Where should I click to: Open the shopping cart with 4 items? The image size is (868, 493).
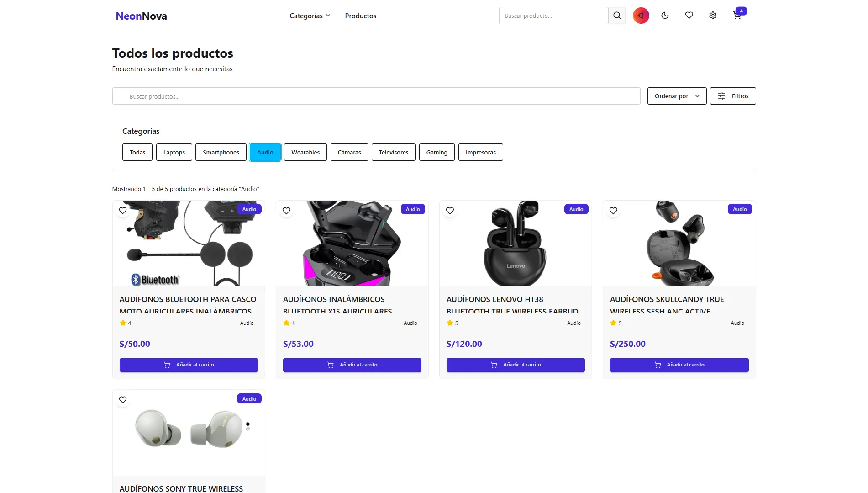pyautogui.click(x=737, y=16)
